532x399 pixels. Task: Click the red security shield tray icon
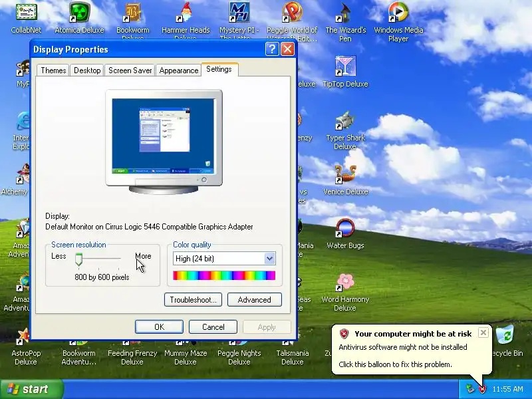483,389
